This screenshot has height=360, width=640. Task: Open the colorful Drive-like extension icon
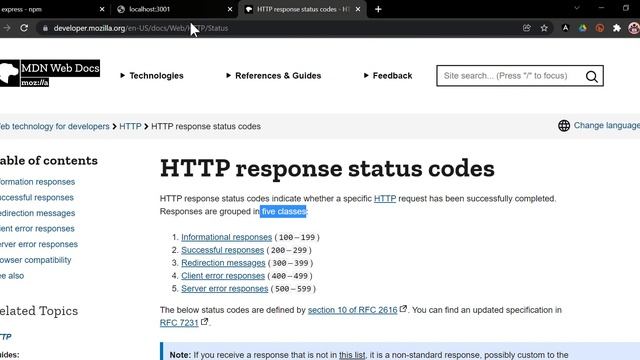(x=582, y=28)
